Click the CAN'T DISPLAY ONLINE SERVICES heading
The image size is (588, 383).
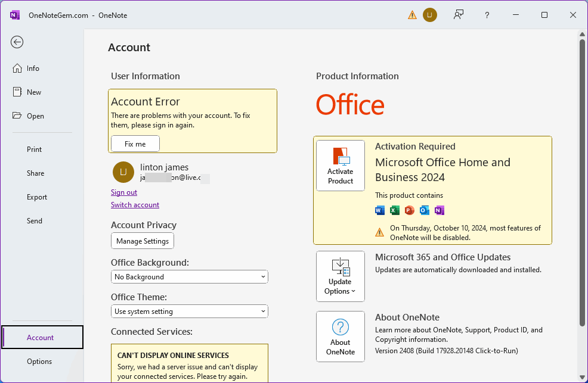pos(173,355)
